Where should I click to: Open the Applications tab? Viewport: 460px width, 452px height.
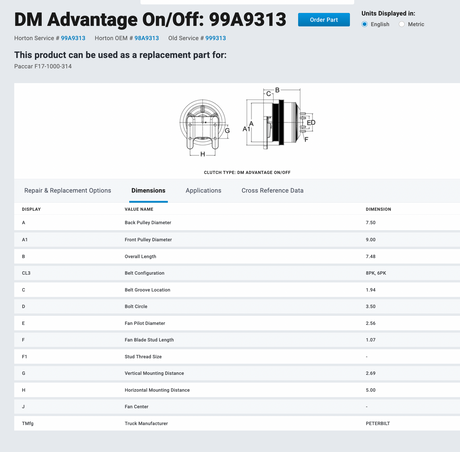(203, 190)
